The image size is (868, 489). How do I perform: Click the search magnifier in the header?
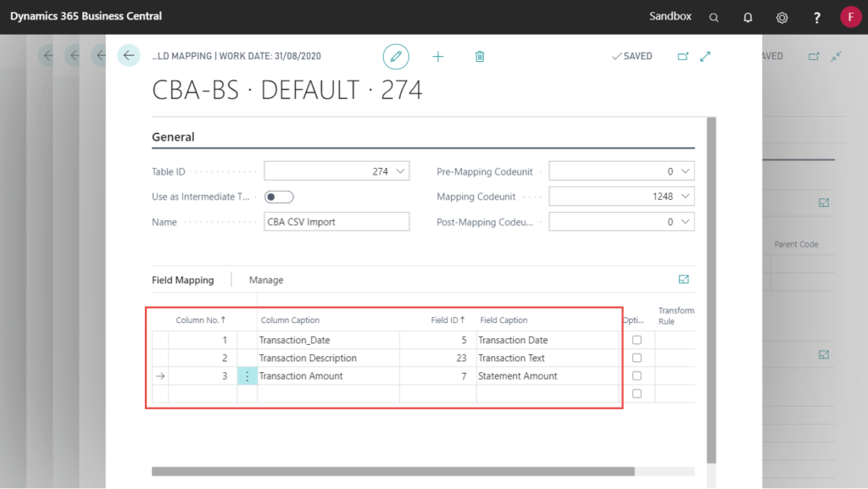(x=714, y=17)
